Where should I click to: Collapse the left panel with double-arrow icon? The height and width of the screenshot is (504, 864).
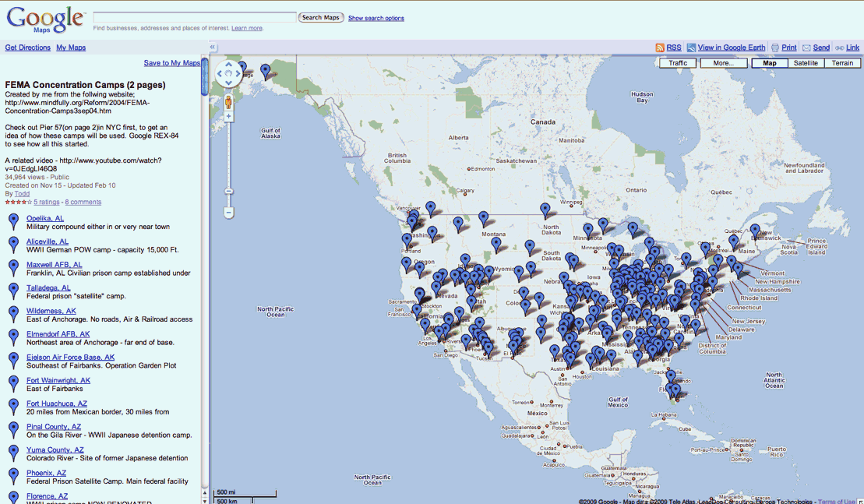213,48
